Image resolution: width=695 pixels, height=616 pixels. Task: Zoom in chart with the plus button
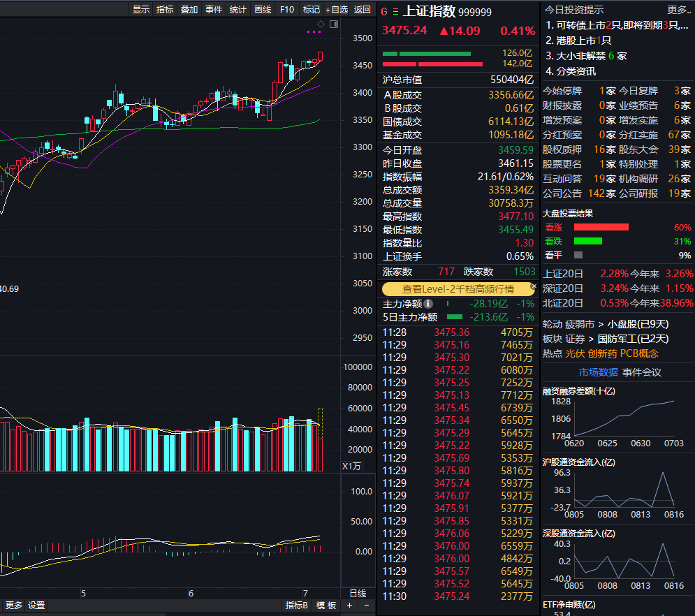pos(349,606)
